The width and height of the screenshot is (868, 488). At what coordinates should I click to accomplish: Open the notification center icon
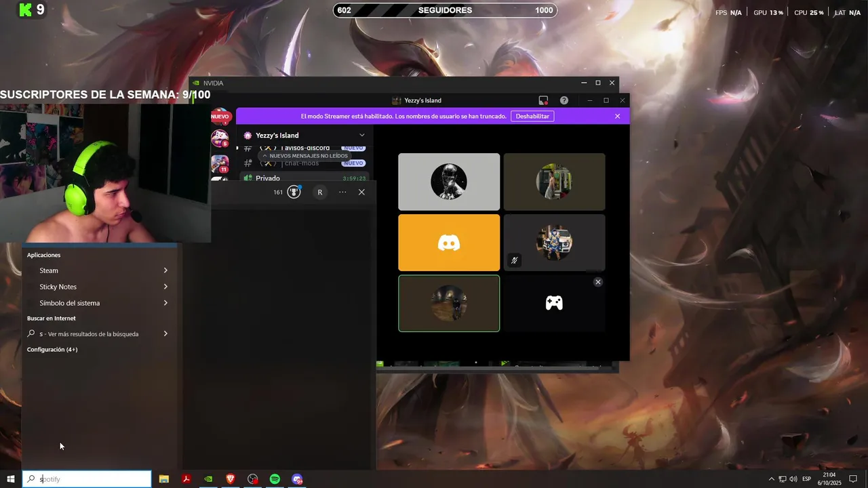(x=853, y=479)
